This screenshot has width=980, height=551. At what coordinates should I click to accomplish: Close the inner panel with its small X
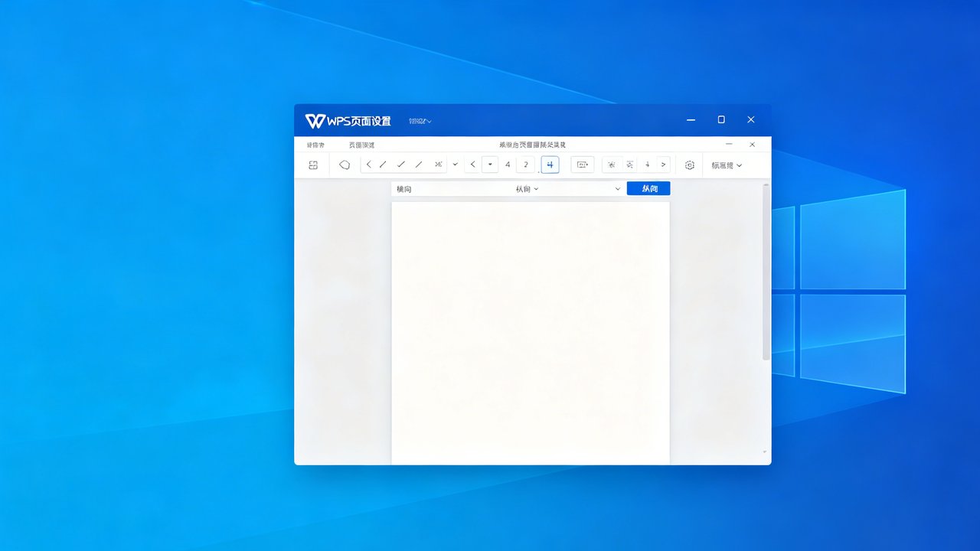(753, 144)
